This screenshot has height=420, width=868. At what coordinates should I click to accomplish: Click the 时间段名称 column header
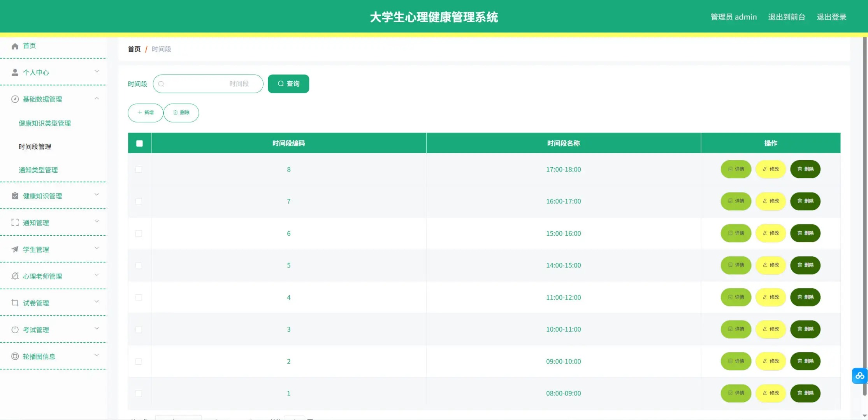[x=563, y=143]
